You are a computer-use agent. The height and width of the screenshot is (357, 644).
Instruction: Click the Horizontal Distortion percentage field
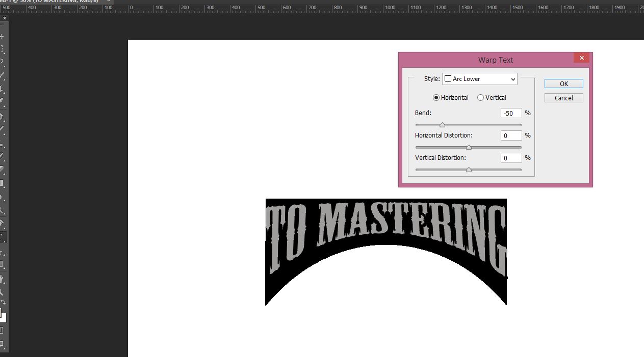point(511,136)
